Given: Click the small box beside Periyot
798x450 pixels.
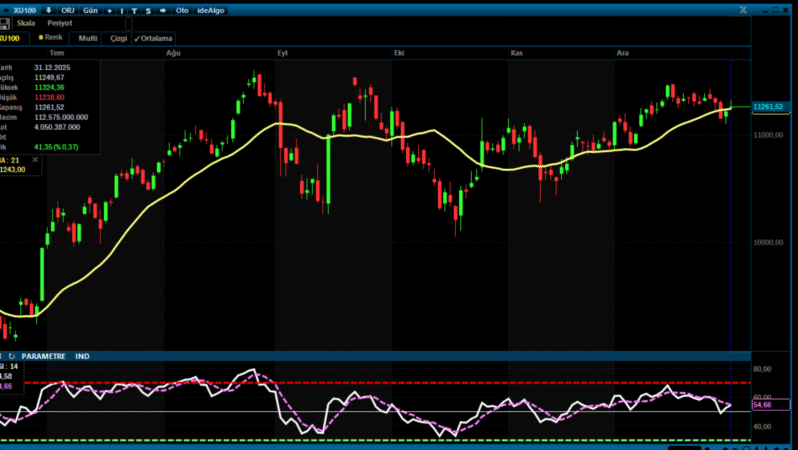Looking at the screenshot, I should pos(129,24).
